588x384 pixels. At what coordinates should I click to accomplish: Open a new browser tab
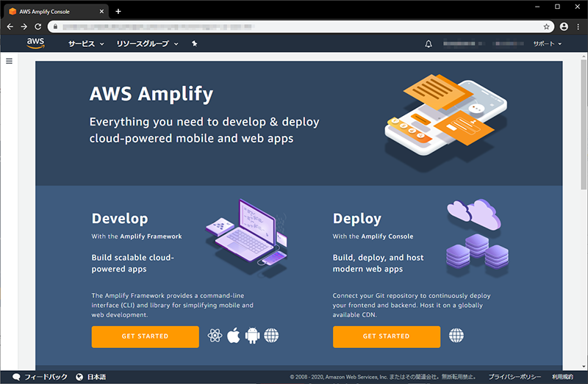click(x=118, y=11)
